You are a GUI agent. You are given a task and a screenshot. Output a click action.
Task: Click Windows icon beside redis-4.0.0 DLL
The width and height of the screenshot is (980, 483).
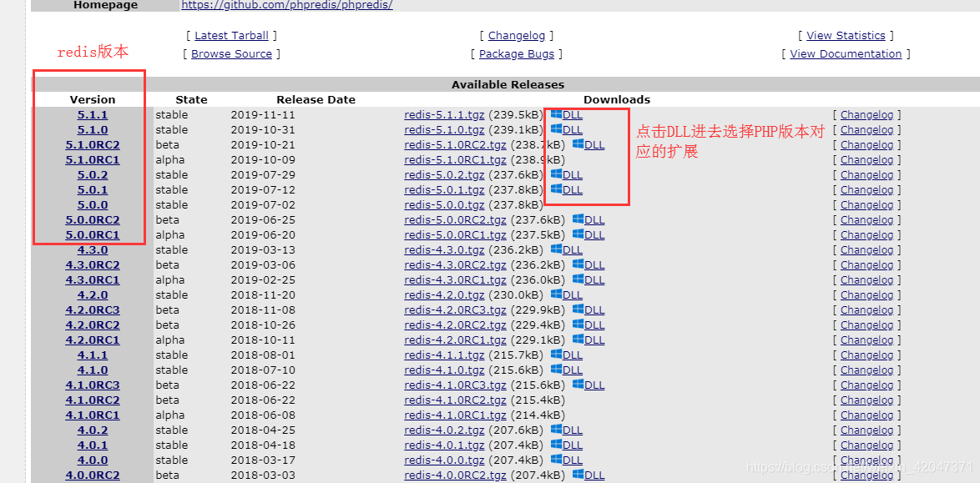(556, 460)
